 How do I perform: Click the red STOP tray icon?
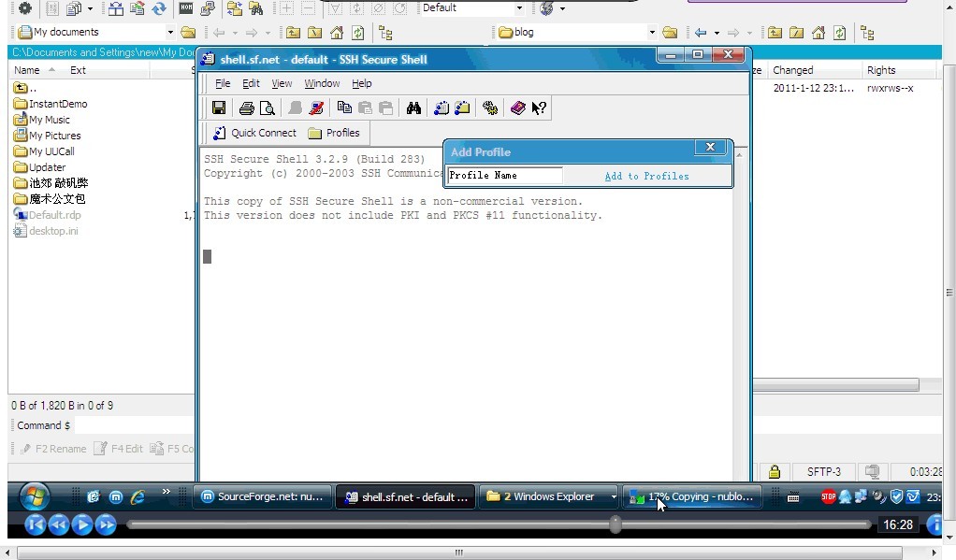pyautogui.click(x=828, y=496)
